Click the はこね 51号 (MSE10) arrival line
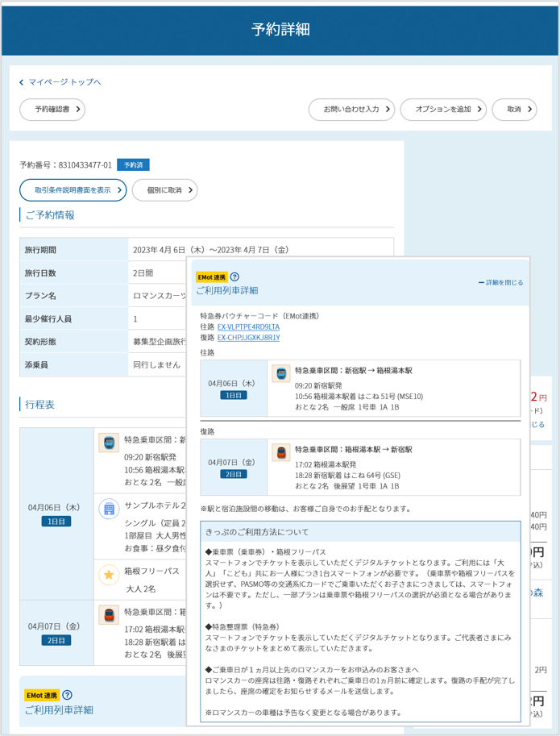This screenshot has height=736, width=560. (x=359, y=396)
